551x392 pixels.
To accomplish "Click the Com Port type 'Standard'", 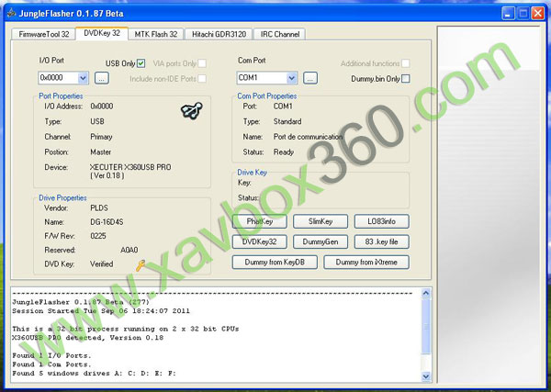I will (x=287, y=121).
